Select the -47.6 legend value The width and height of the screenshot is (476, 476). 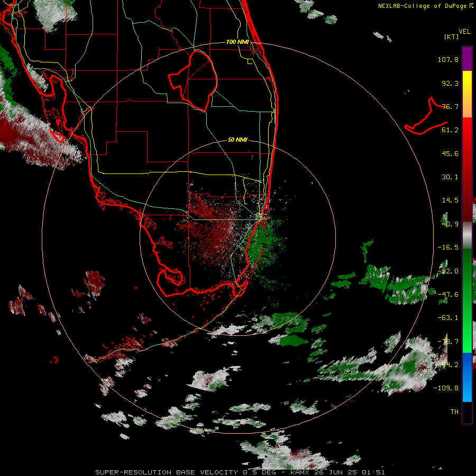pos(448,295)
